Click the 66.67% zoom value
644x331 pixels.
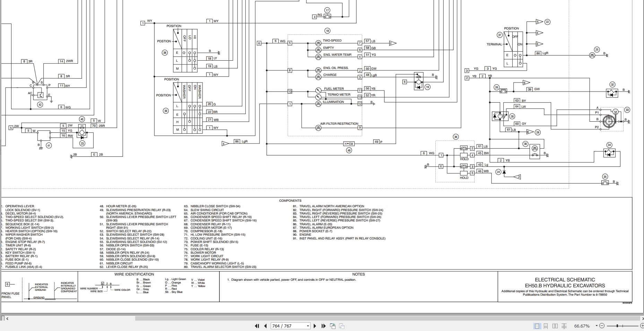[582, 326]
